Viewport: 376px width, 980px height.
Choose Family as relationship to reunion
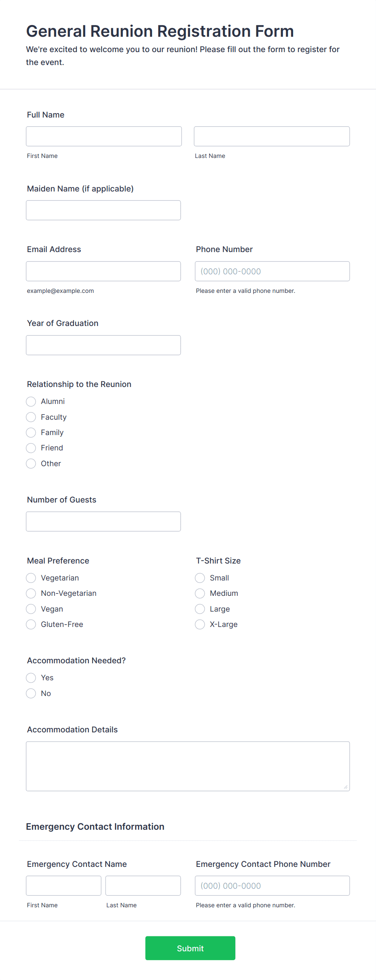[x=31, y=432]
